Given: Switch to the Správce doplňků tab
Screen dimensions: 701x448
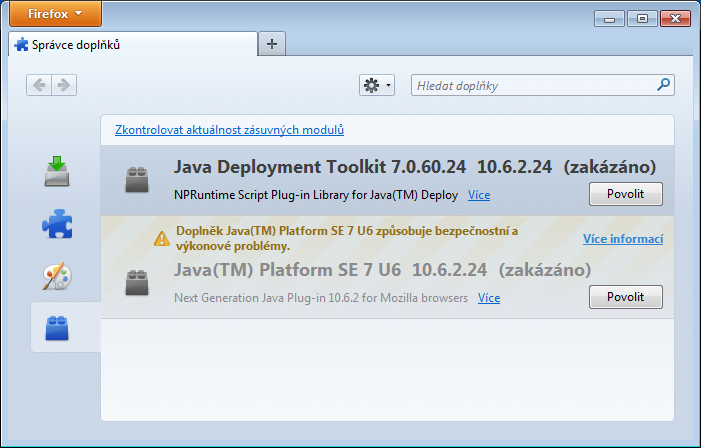Looking at the screenshot, I should (x=133, y=44).
